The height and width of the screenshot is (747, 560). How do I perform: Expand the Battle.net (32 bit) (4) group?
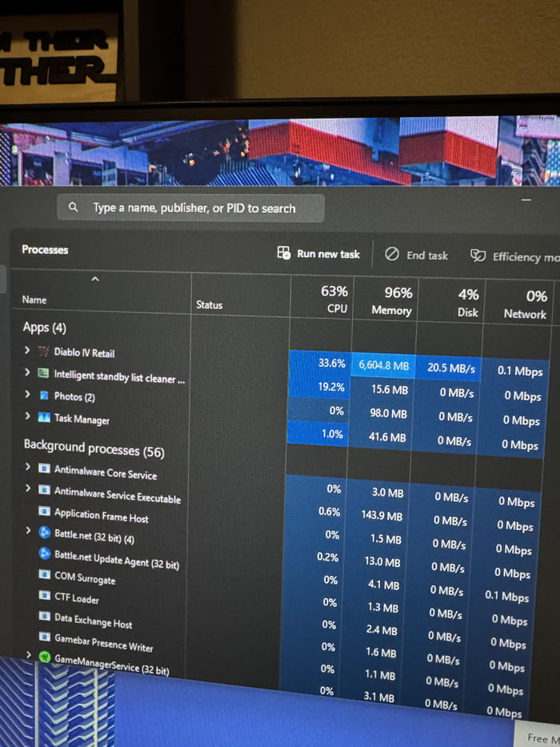[28, 530]
